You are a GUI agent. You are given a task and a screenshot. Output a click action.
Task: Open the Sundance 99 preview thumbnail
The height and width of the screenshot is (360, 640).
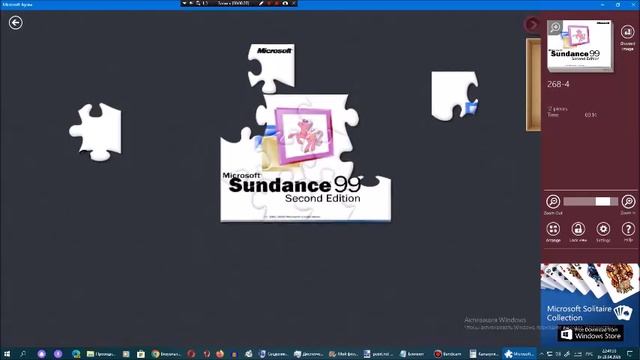[x=580, y=46]
